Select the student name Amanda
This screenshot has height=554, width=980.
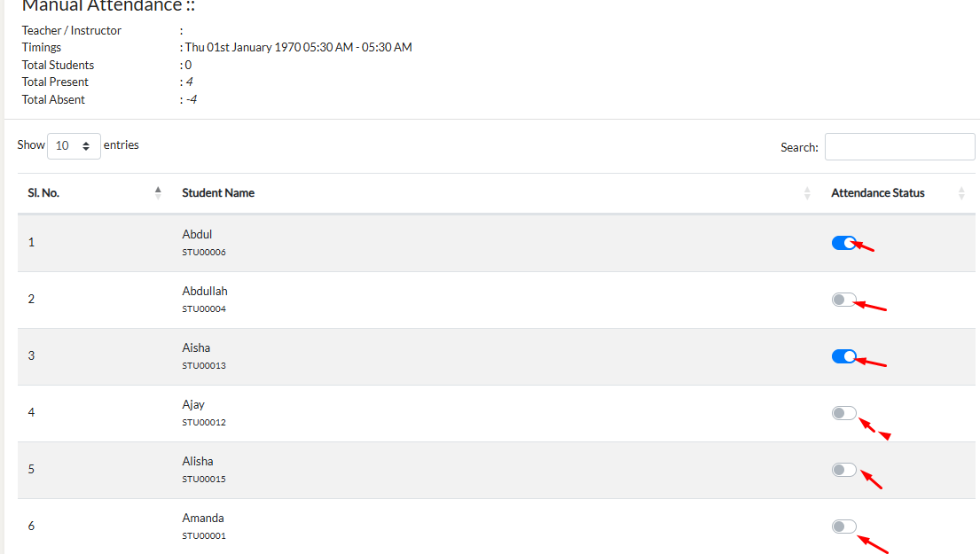203,519
